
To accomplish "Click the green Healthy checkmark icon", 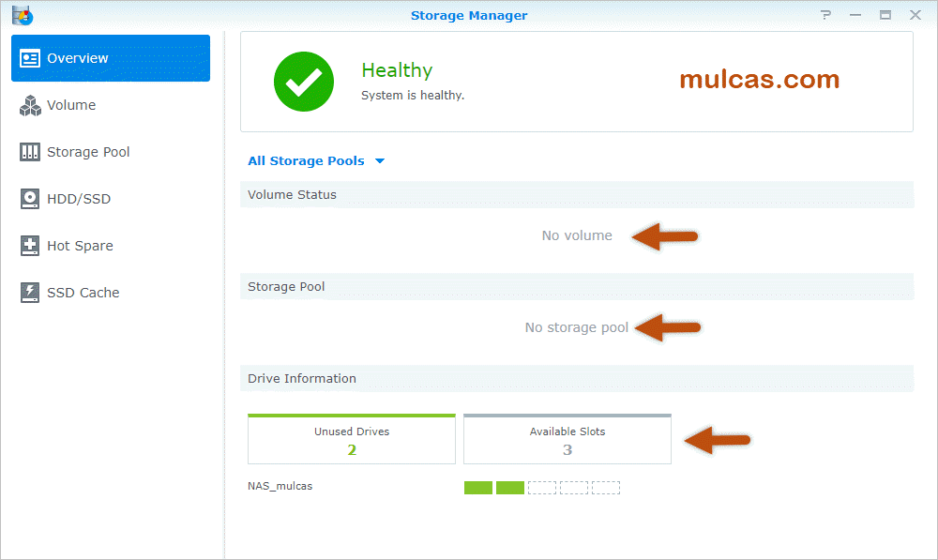I will [303, 82].
